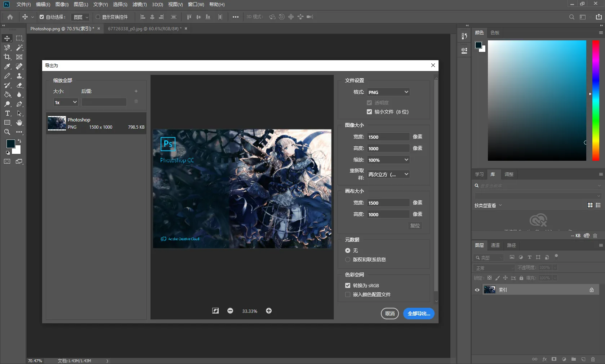
Task: Open the 文件(F) menu
Action: click(23, 4)
